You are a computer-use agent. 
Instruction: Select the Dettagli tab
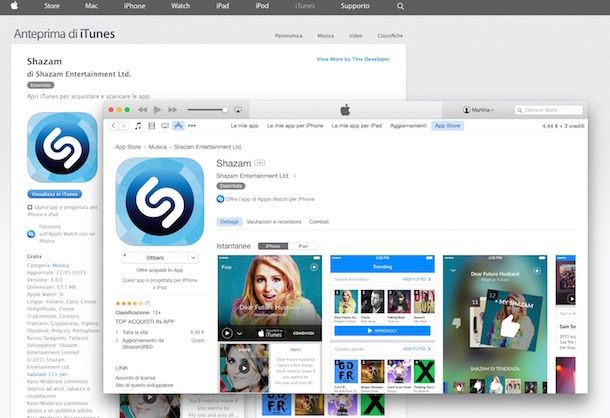coord(229,222)
